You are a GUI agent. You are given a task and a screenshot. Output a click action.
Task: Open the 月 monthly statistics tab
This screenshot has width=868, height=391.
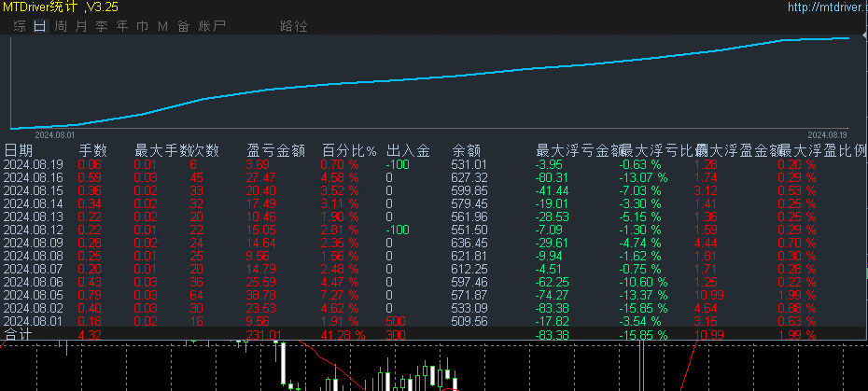click(x=81, y=26)
